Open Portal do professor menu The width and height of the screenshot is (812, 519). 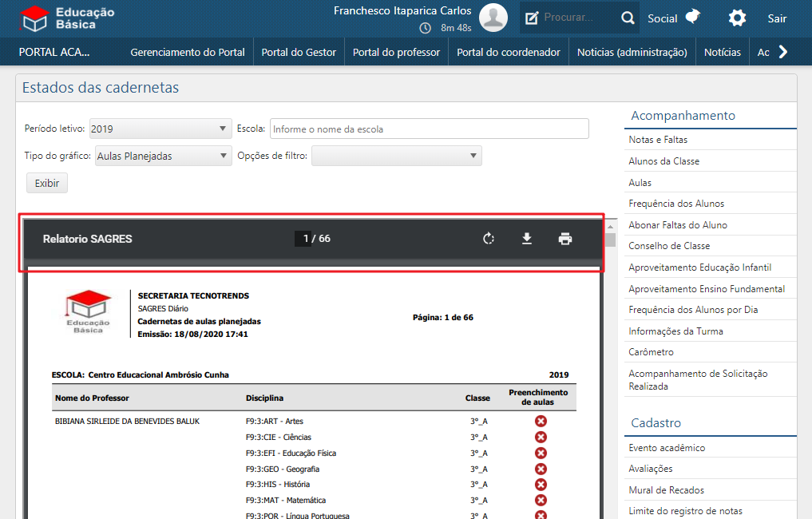[396, 53]
